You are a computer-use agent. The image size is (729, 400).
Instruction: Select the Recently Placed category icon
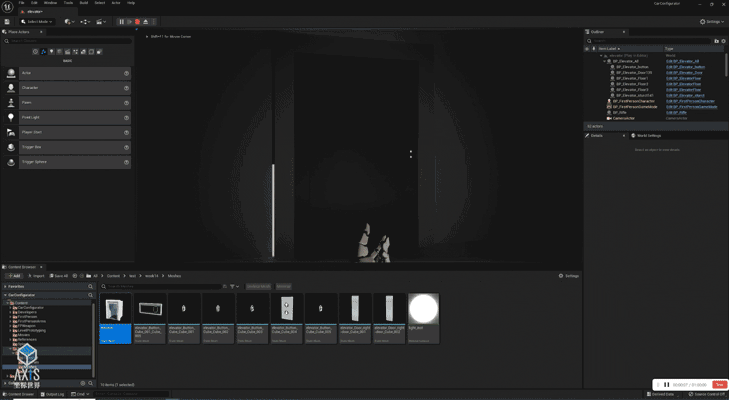(35, 52)
